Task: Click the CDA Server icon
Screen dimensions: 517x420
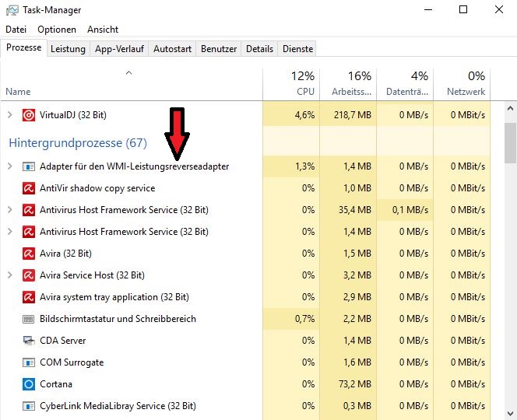Action: pyautogui.click(x=29, y=341)
